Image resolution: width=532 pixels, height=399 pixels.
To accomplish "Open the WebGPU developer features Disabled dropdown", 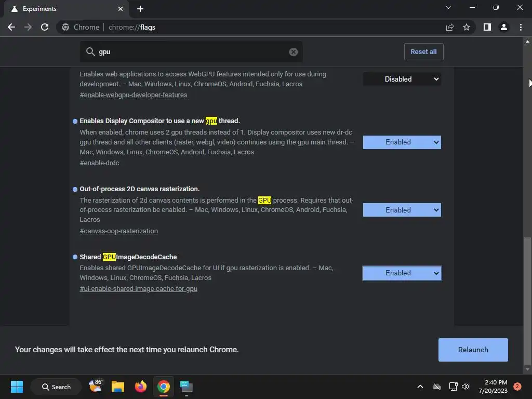I will (402, 79).
